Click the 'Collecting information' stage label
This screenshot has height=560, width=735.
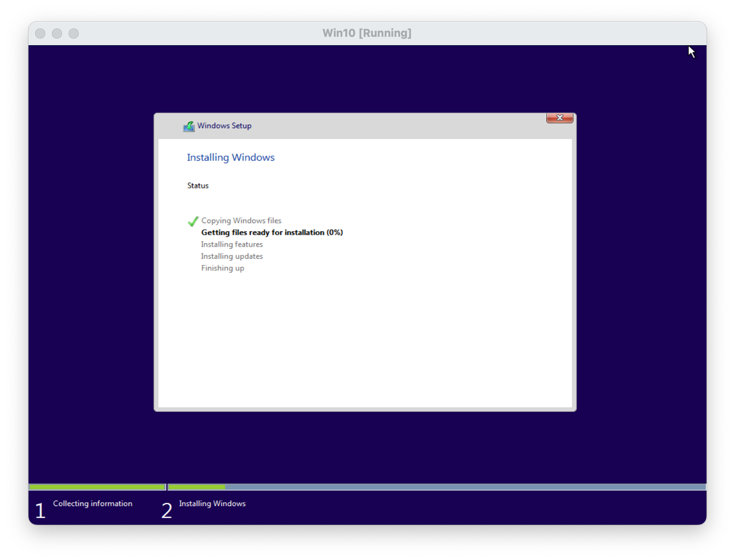point(93,503)
